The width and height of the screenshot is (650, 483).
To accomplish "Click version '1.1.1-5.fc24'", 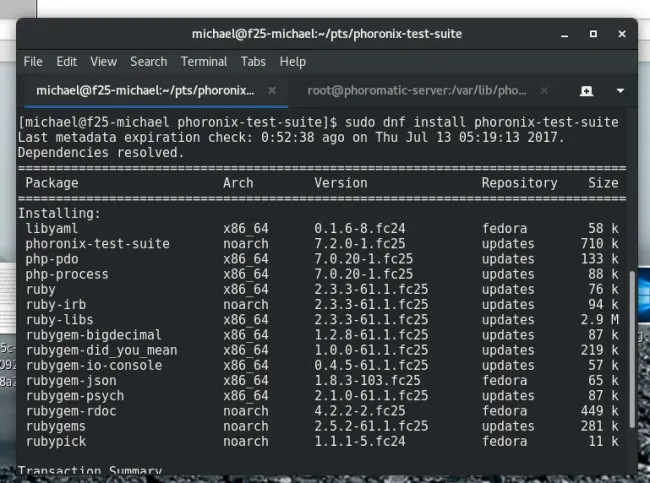I will pos(359,442).
